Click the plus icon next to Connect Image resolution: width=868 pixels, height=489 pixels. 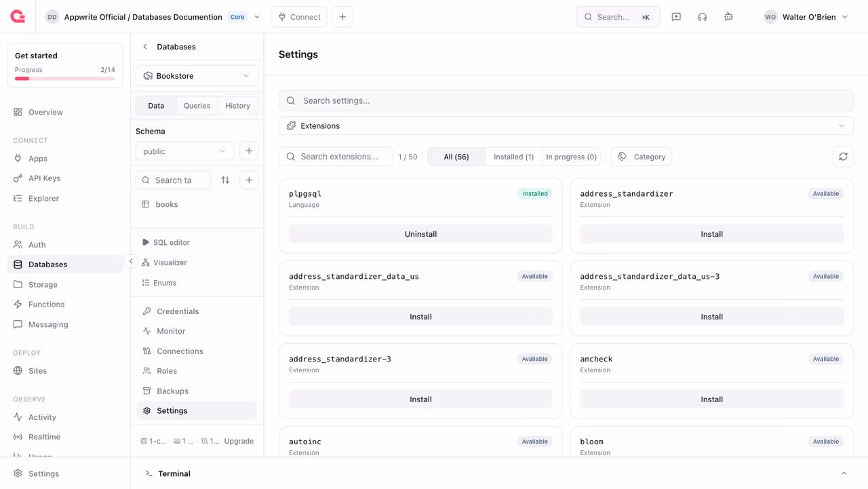click(342, 17)
